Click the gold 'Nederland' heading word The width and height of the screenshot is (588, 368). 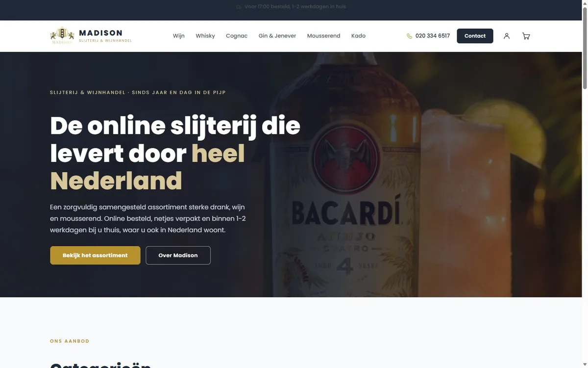116,181
